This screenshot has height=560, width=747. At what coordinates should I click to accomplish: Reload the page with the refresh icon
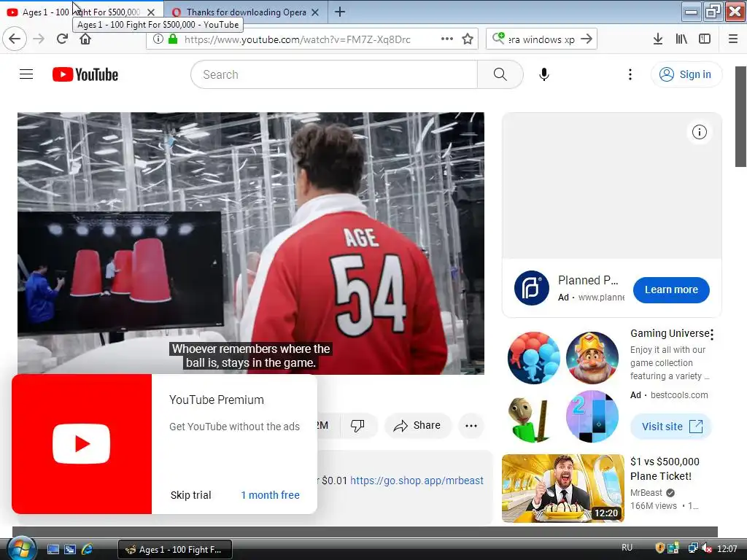tap(62, 39)
